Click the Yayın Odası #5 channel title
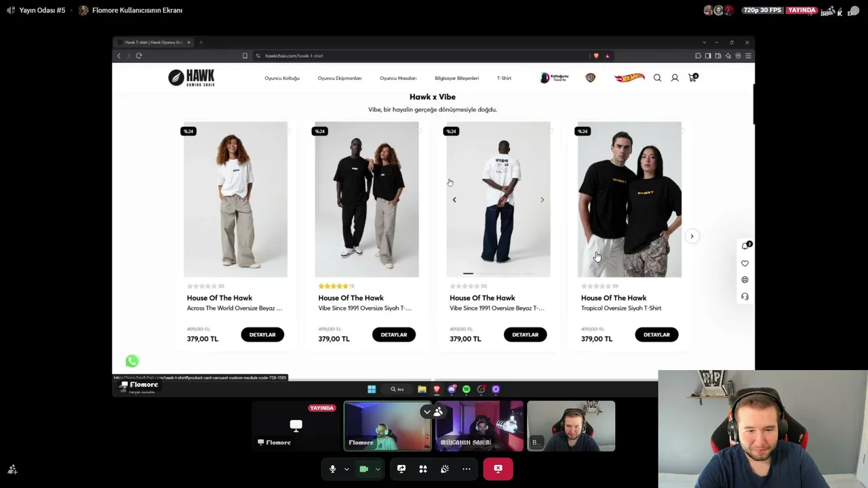 [42, 10]
